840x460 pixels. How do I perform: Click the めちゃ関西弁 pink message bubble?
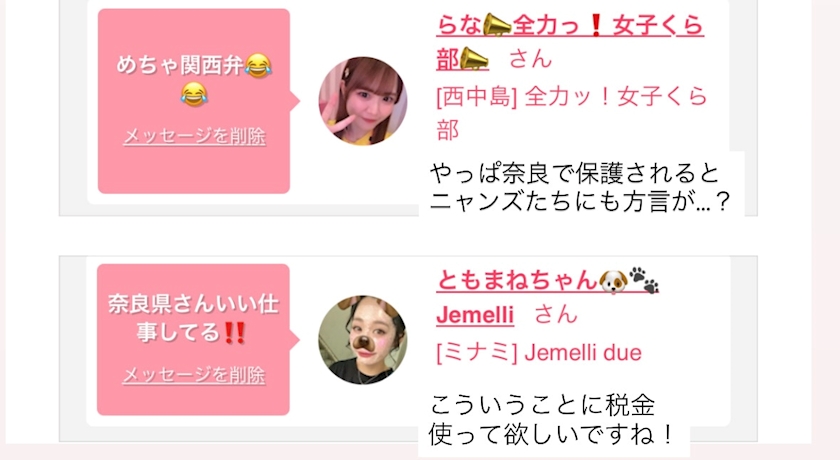click(194, 101)
